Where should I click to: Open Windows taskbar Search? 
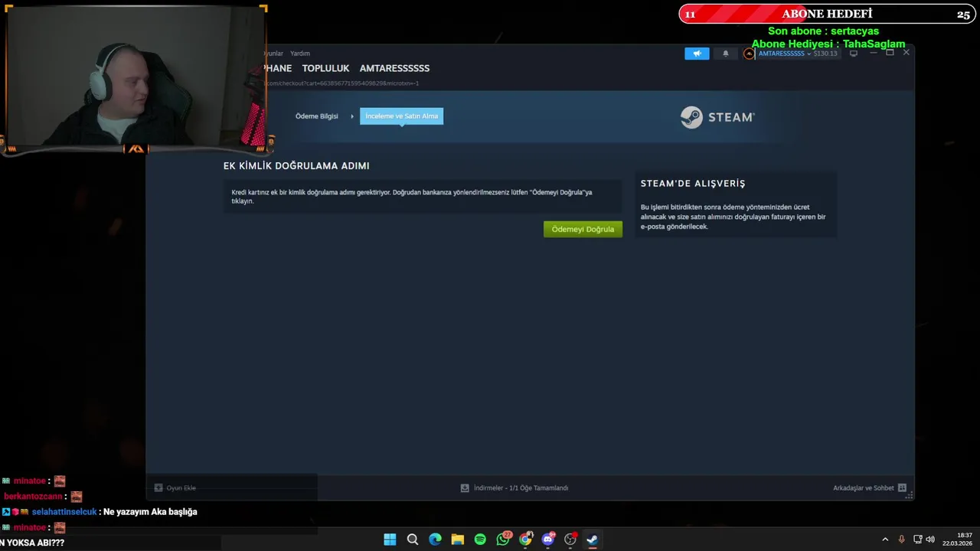coord(413,540)
